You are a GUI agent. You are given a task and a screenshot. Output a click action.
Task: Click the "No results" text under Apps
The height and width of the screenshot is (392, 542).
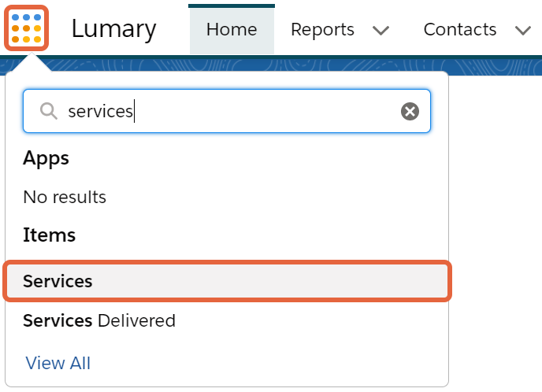(x=65, y=198)
